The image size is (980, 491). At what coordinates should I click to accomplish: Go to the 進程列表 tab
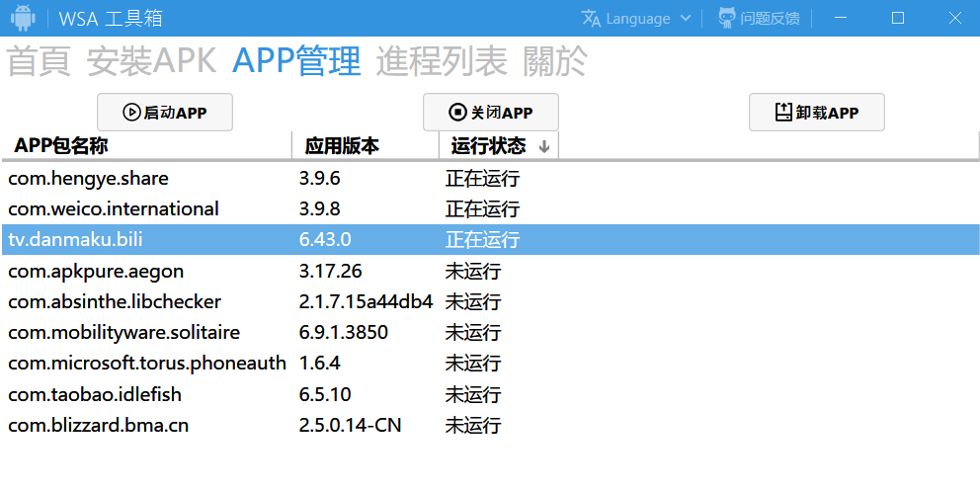tap(441, 61)
